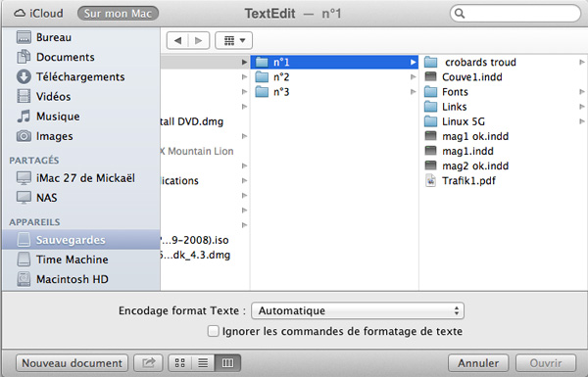This screenshot has width=588, height=377.
Task: Select the n°1 folder
Action: (334, 63)
